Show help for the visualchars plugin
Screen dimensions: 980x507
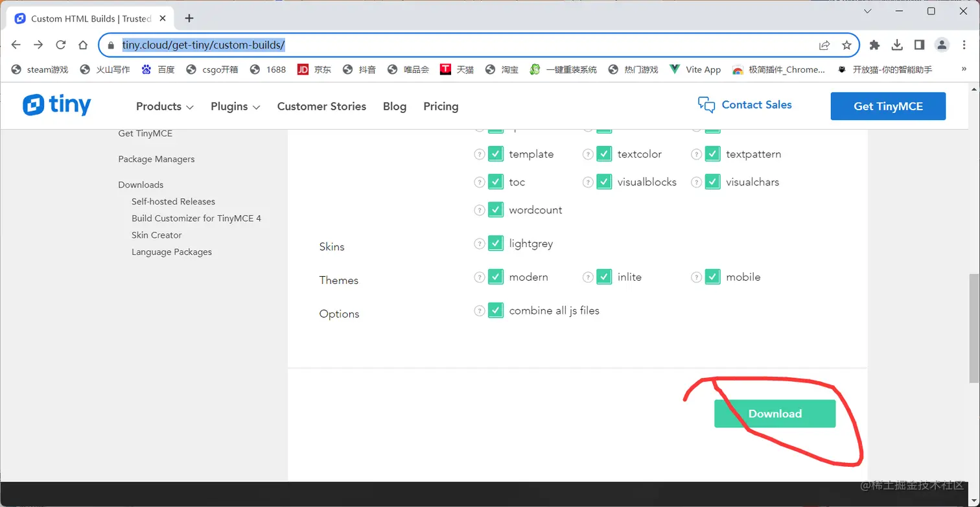[697, 182]
